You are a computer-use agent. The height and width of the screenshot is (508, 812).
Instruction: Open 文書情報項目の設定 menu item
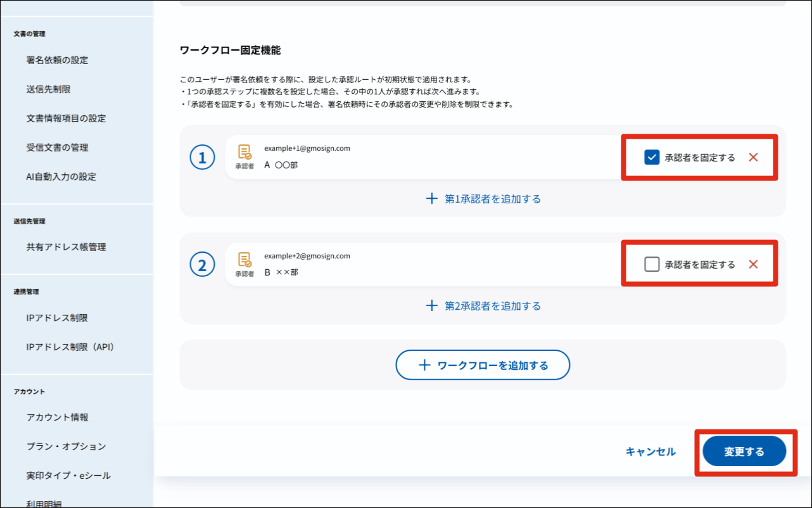[66, 118]
